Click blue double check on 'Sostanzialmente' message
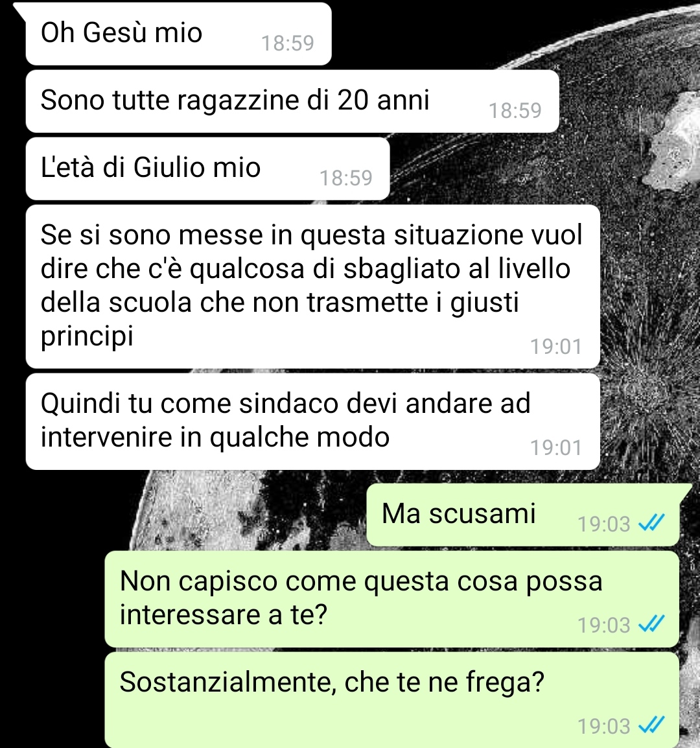The height and width of the screenshot is (748, 700). tap(651, 725)
